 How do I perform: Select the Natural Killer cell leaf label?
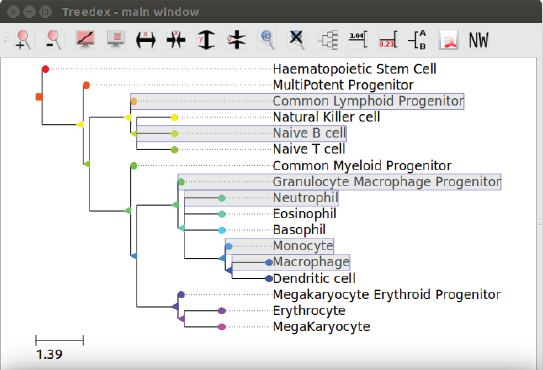326,117
